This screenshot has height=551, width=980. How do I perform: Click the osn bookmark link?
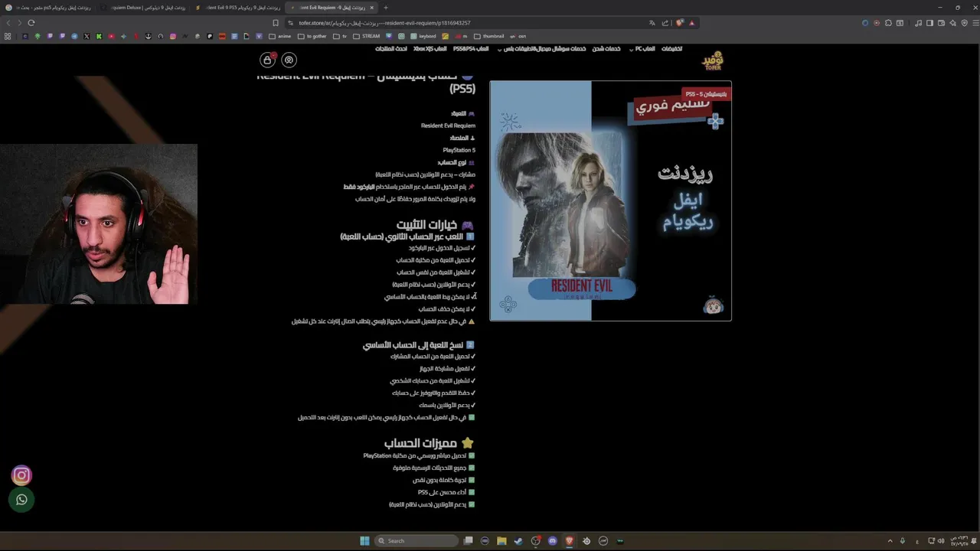coord(518,36)
